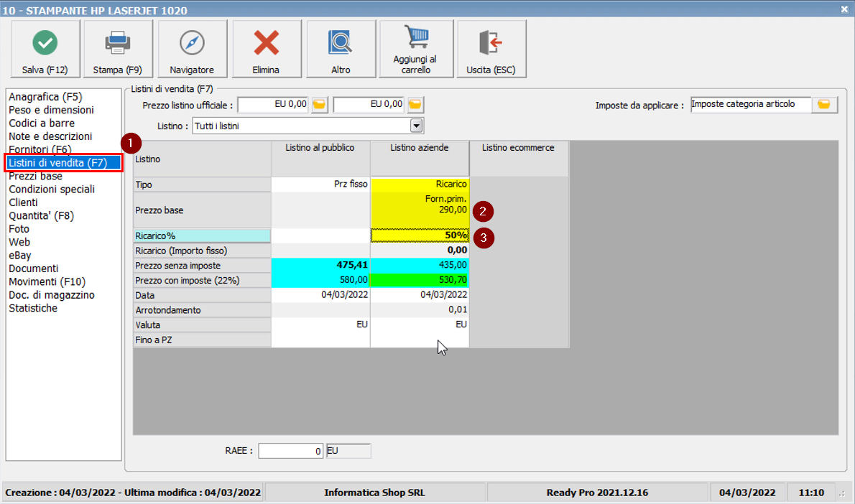Select Clienti in the sidebar
Screen dimensions: 855x504
(x=23, y=202)
